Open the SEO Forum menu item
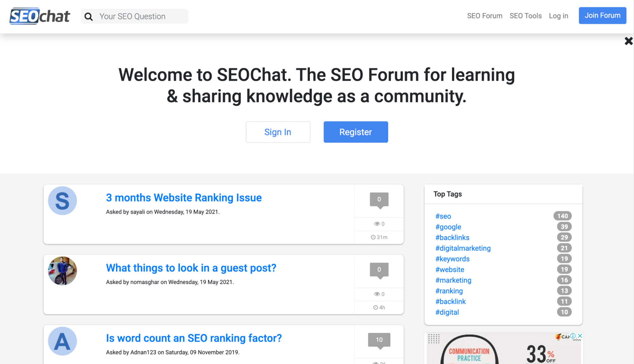The image size is (634, 364). click(485, 16)
